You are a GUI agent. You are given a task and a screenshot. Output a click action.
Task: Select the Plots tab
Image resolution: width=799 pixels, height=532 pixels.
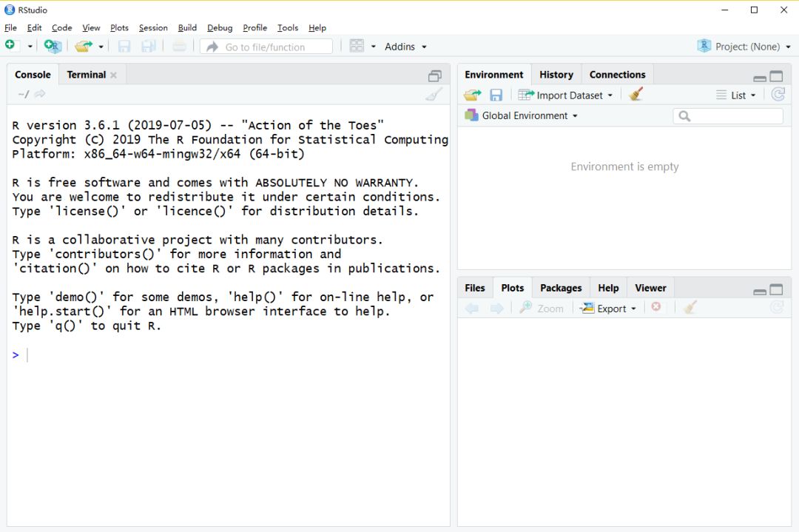[x=512, y=288]
